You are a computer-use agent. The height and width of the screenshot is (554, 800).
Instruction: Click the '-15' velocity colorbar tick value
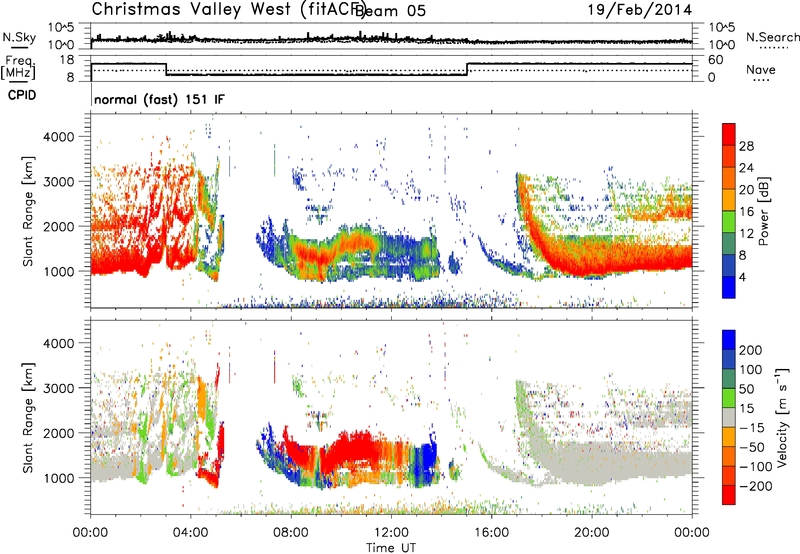coord(752,427)
